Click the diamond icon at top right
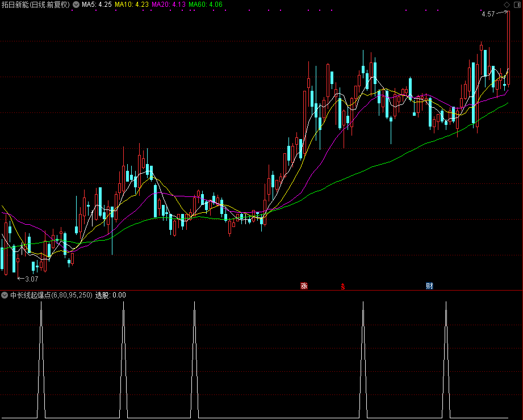Screen dimensions: 523x420 [507, 5]
